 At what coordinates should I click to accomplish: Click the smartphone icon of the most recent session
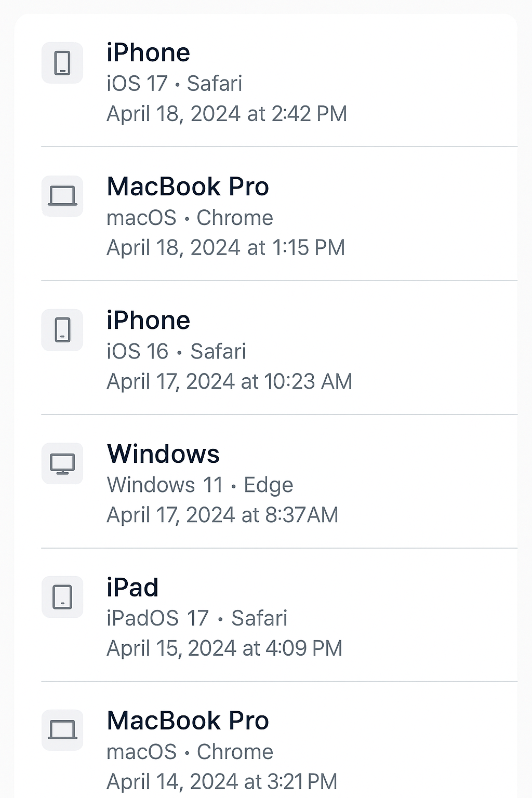(62, 62)
